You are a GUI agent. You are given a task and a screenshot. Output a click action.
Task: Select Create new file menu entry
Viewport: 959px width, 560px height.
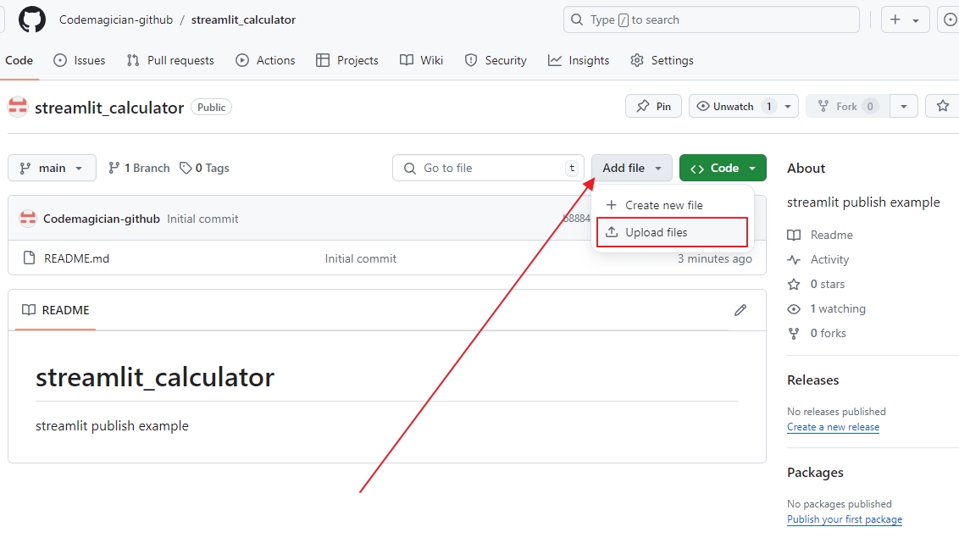pyautogui.click(x=672, y=205)
